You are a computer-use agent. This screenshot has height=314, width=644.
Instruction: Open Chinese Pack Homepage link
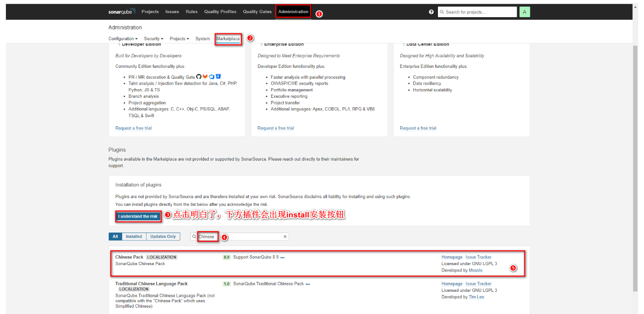coord(452,257)
